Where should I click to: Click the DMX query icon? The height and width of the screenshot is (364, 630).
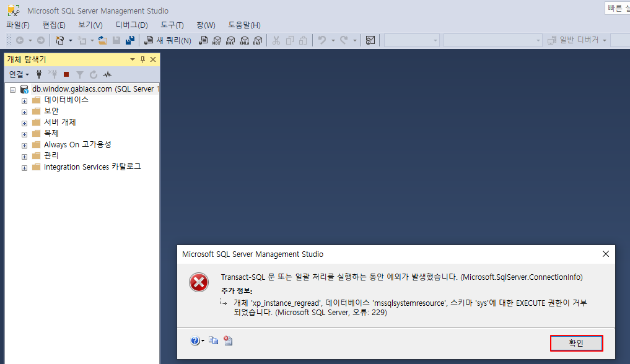[230, 40]
